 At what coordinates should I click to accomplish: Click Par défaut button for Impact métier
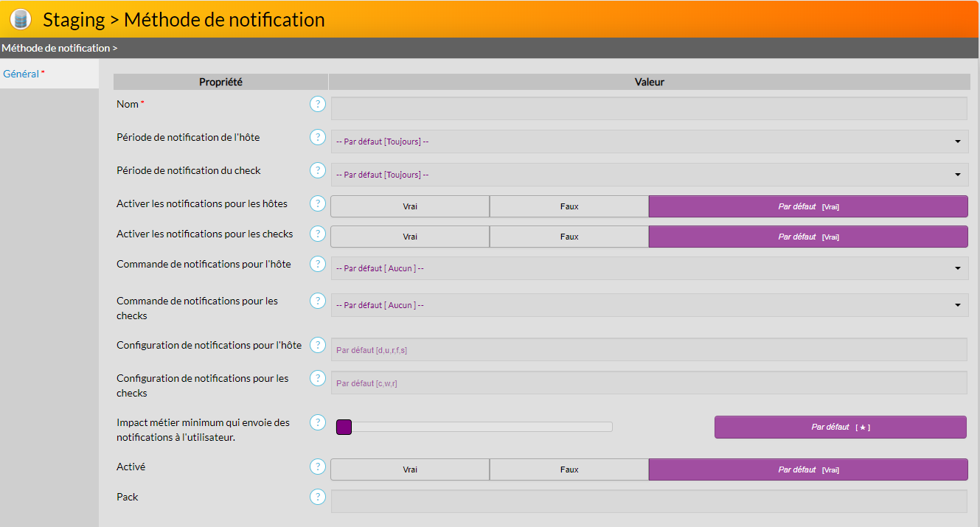(840, 427)
